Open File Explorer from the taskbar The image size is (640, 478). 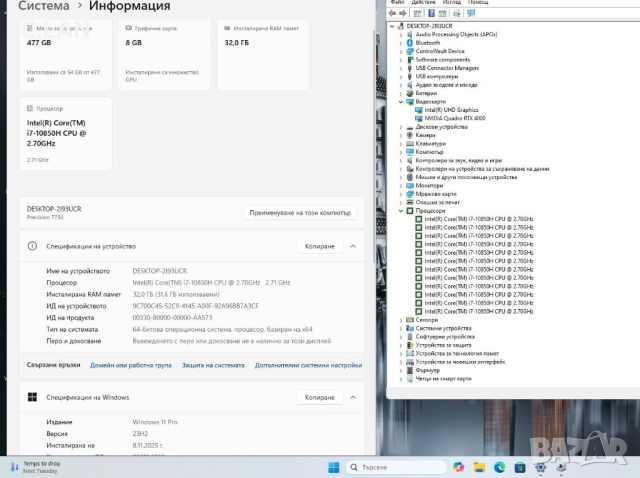[x=479, y=467]
